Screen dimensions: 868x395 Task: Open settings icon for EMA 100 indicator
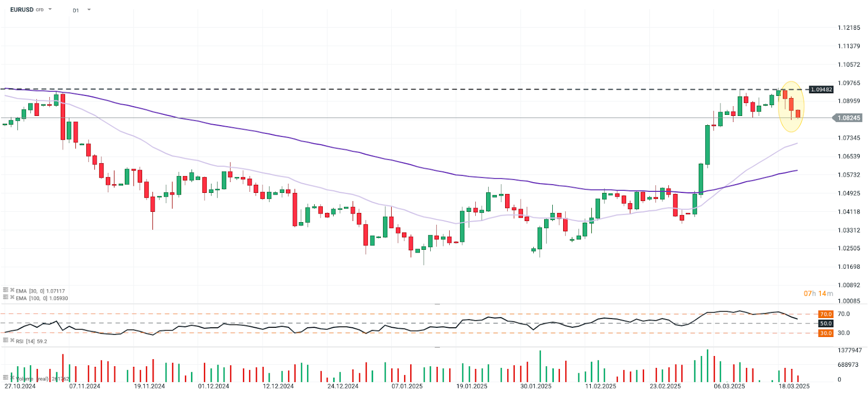pos(5,297)
